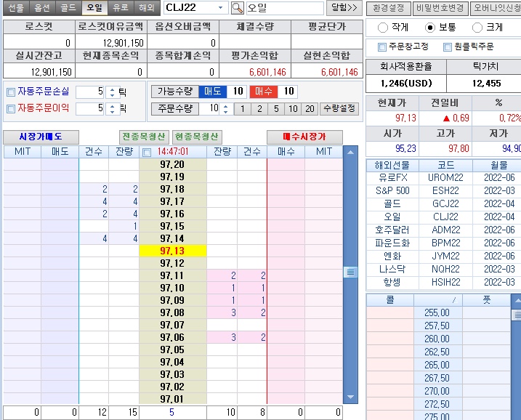Open the 해외 tab
The height and width of the screenshot is (420, 521).
(x=146, y=8)
